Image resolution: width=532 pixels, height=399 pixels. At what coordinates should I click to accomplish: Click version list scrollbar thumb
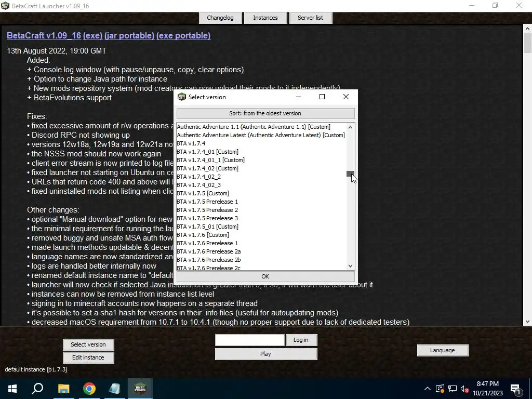[x=350, y=174]
